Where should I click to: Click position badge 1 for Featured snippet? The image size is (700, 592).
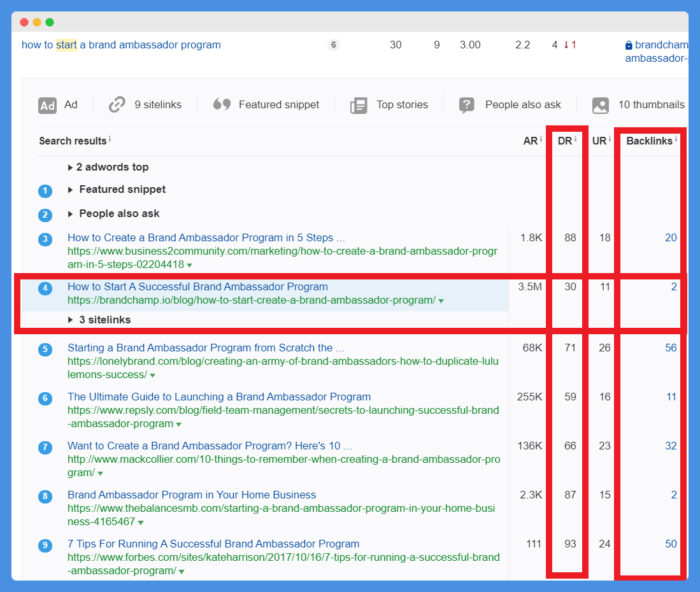point(45,191)
